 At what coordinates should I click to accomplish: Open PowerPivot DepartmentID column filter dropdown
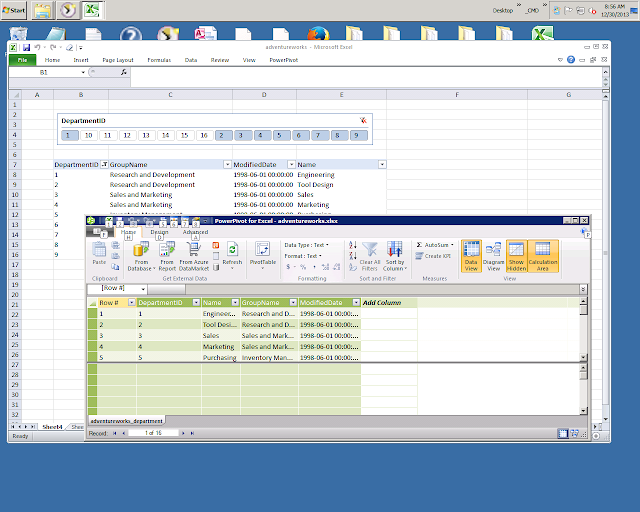[x=196, y=303]
